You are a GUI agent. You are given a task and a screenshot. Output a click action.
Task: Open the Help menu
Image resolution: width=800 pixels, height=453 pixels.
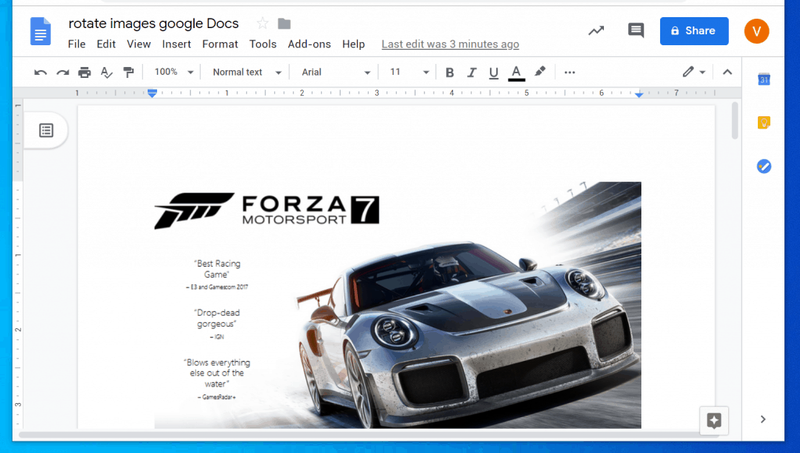pyautogui.click(x=353, y=44)
